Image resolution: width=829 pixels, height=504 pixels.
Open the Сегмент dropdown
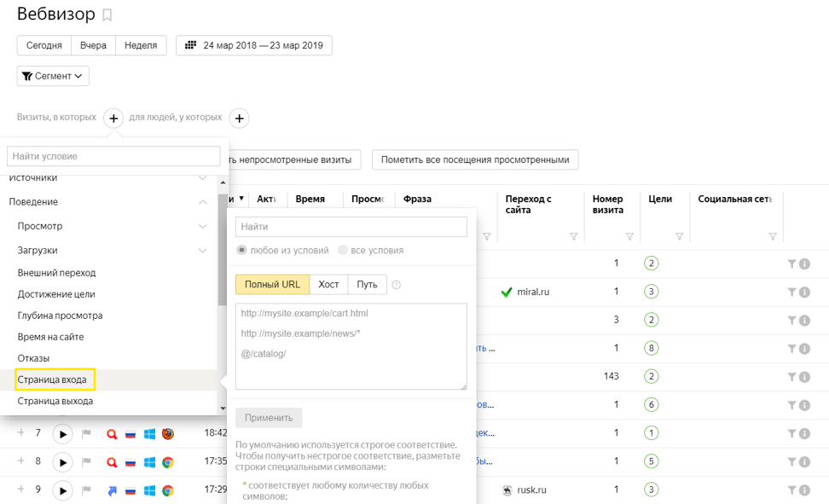(53, 76)
